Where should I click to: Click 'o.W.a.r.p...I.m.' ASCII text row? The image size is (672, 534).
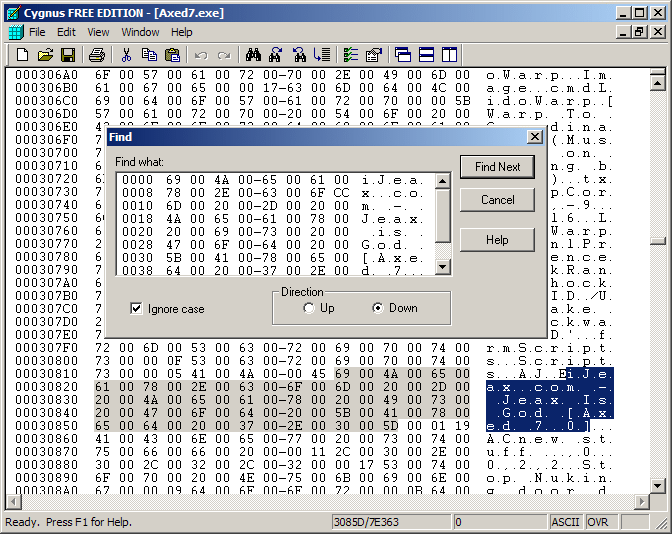tap(549, 75)
